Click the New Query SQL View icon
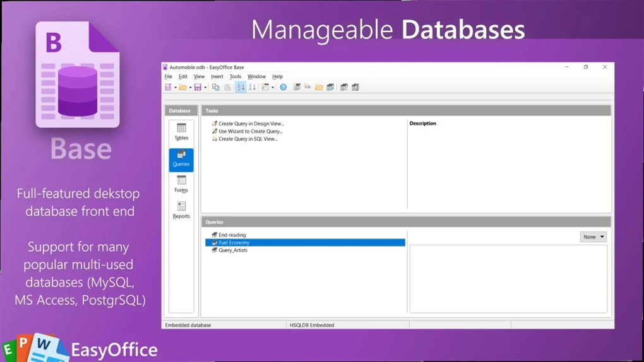This screenshot has height=362, width=644. 307,87
